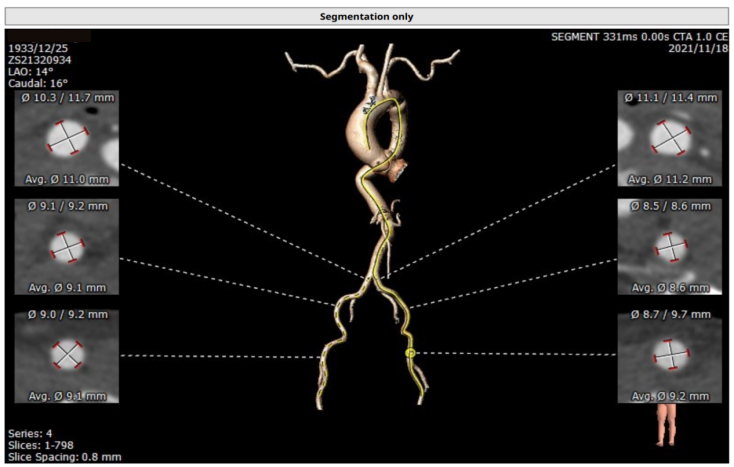Select left-side cross-section thumbnail with Ø 9.1 / 9.2 mm
The width and height of the screenshot is (734, 467).
[x=66, y=246]
